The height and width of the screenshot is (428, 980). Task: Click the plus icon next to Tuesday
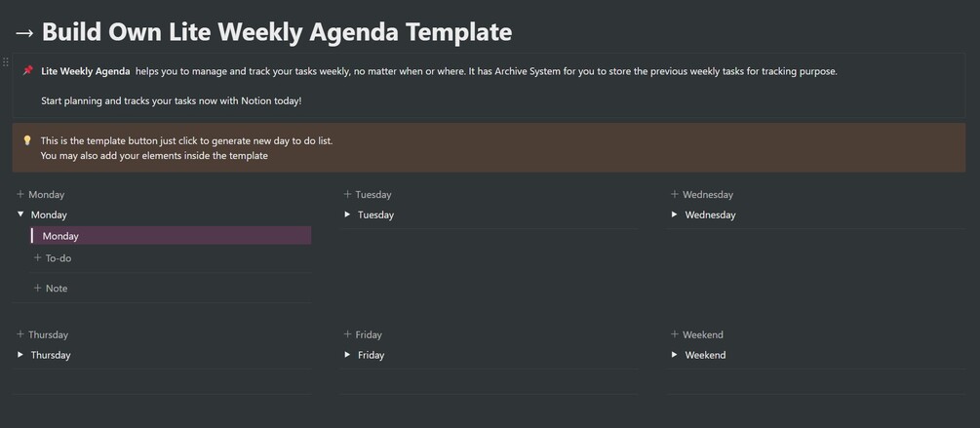348,194
